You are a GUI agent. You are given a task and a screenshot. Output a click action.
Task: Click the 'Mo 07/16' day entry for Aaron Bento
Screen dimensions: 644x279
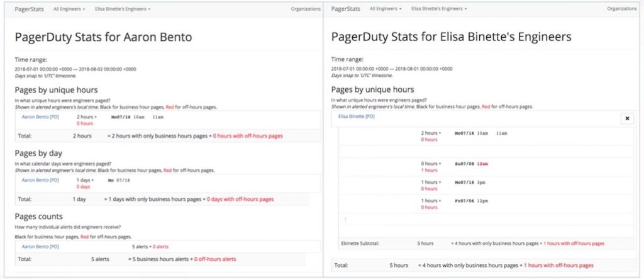pos(119,180)
